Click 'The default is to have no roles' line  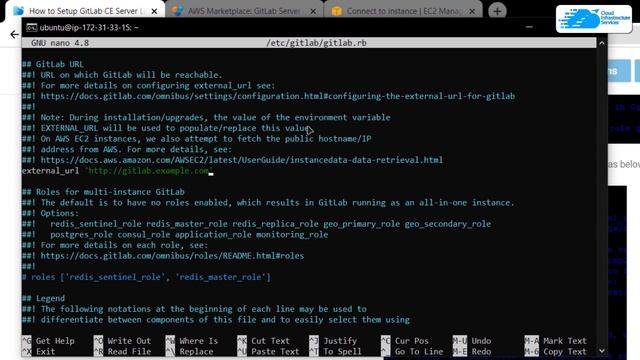pos(268,203)
